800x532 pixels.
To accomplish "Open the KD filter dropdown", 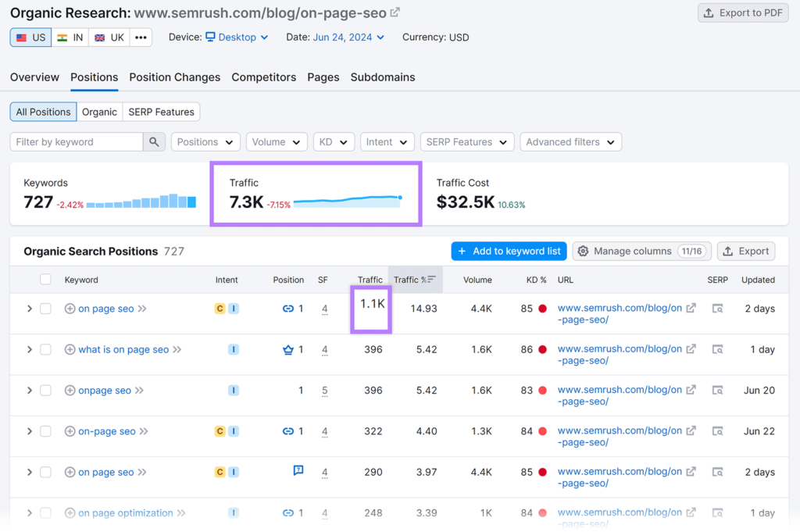I will click(334, 142).
